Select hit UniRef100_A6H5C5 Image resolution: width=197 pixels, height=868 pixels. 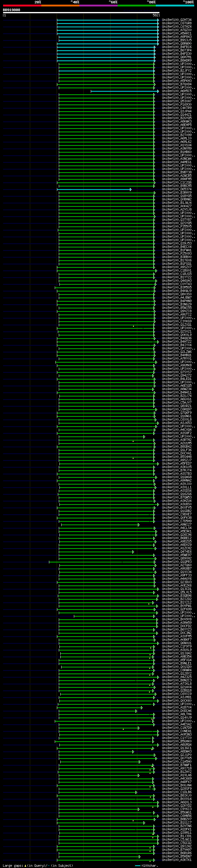(x=177, y=91)
